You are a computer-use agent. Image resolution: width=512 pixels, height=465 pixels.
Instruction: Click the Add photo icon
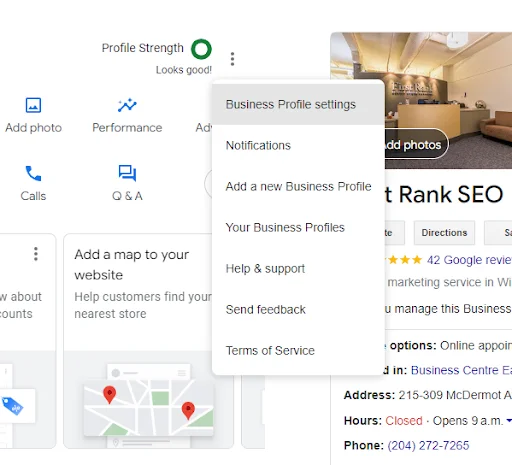[33, 105]
